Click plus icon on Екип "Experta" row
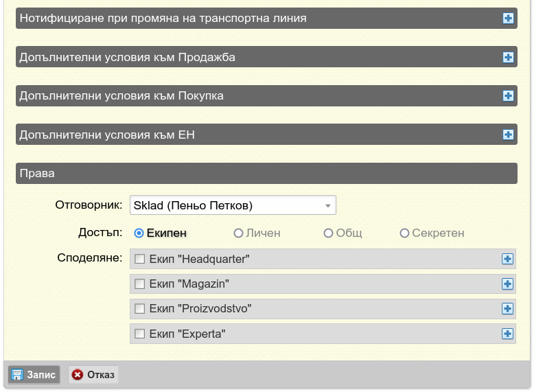 pos(507,334)
